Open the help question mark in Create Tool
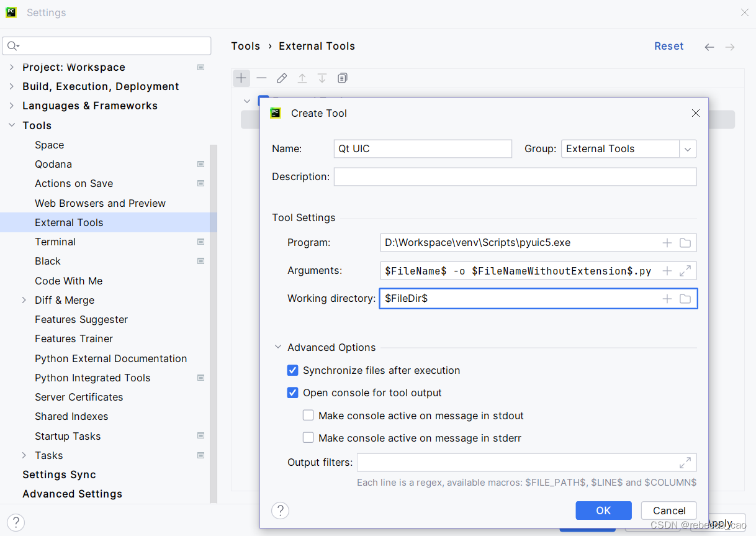 pos(280,511)
